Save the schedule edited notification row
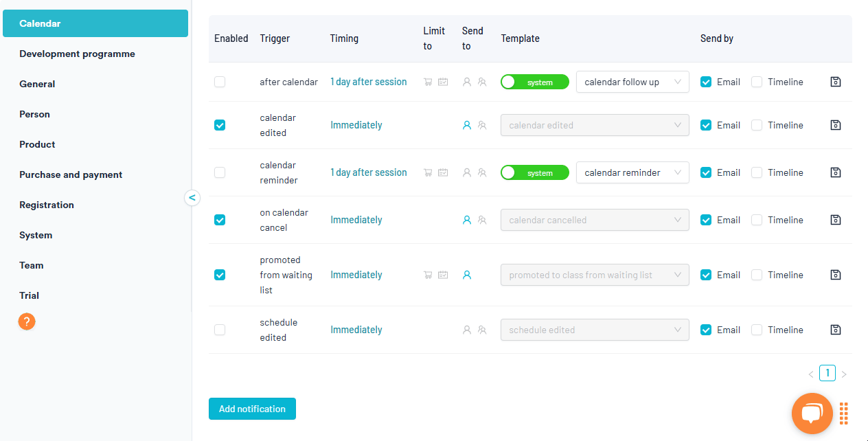Screen dimensions: 868x441 point(835,330)
